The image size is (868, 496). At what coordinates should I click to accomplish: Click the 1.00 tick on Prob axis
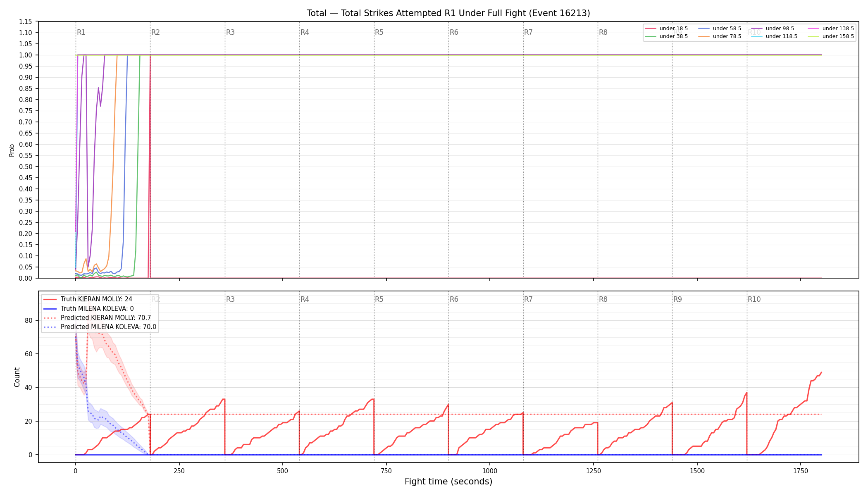pyautogui.click(x=26, y=55)
